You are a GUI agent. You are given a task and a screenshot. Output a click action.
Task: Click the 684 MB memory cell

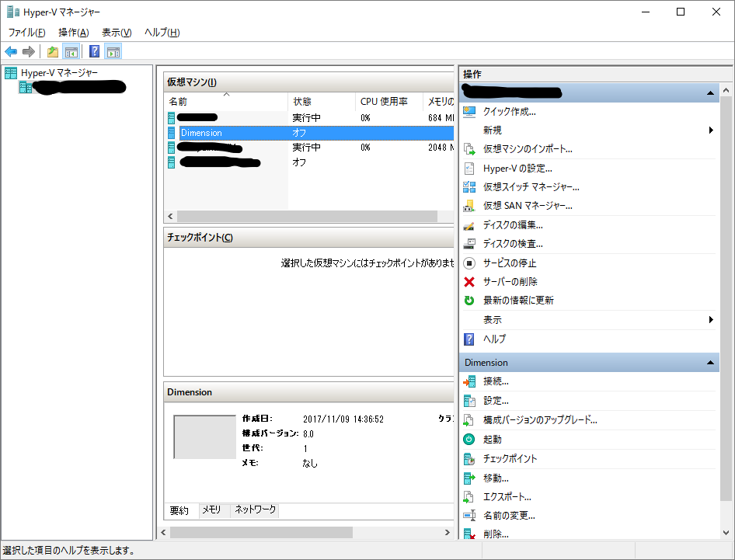pyautogui.click(x=441, y=117)
